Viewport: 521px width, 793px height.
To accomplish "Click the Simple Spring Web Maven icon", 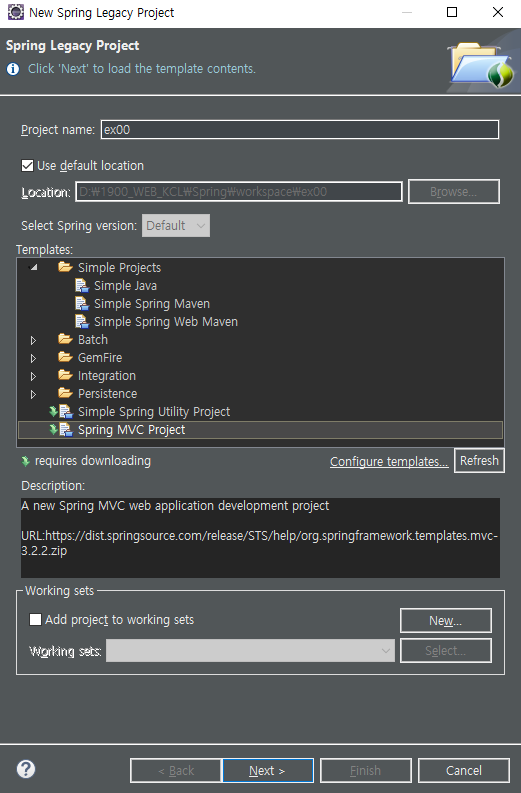I will pyautogui.click(x=82, y=322).
